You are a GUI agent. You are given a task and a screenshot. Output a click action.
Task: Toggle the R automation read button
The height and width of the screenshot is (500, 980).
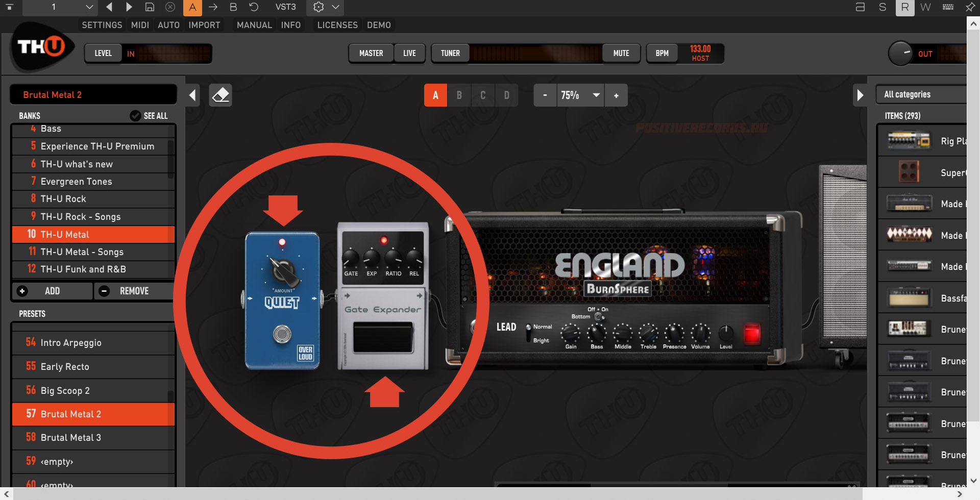click(x=905, y=8)
